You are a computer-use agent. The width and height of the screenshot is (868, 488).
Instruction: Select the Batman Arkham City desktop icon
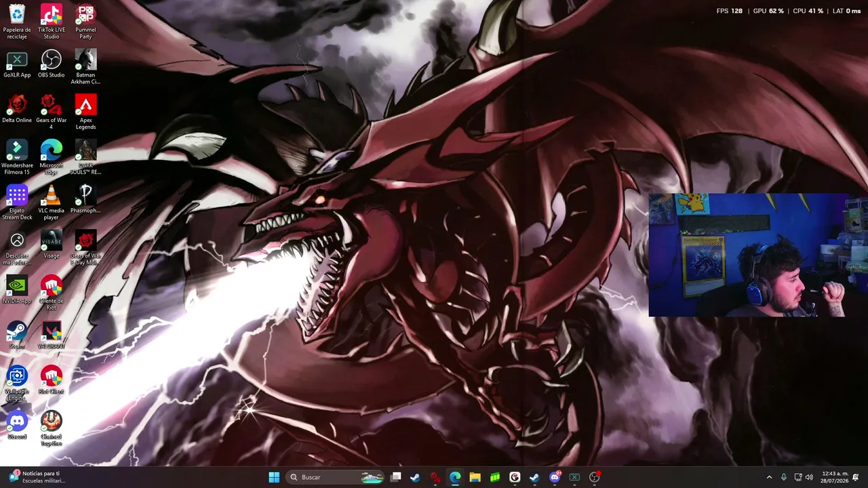coord(85,67)
